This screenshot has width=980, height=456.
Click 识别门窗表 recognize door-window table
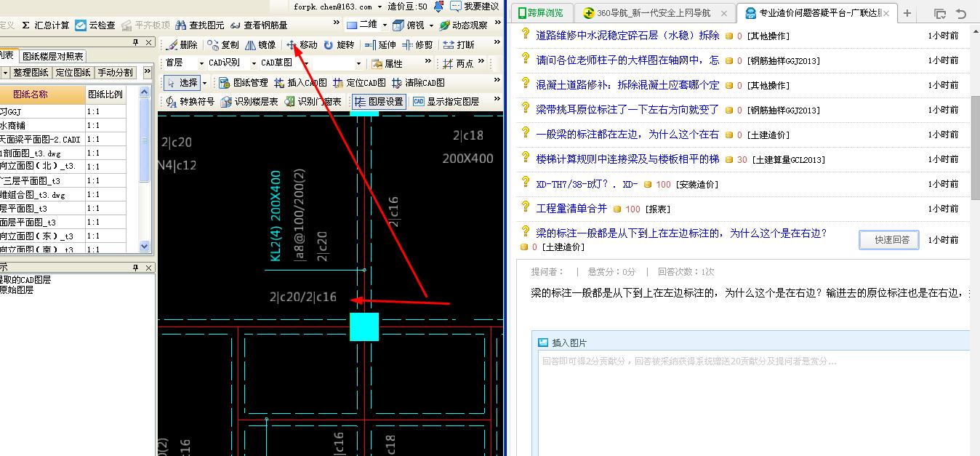click(x=313, y=101)
